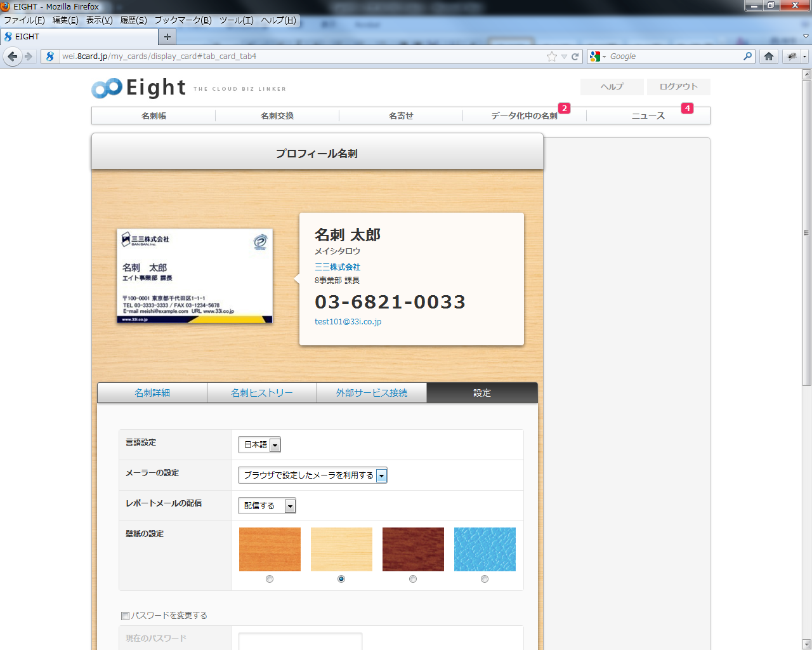Choose the blue leather wallpaper swatch

click(x=485, y=549)
